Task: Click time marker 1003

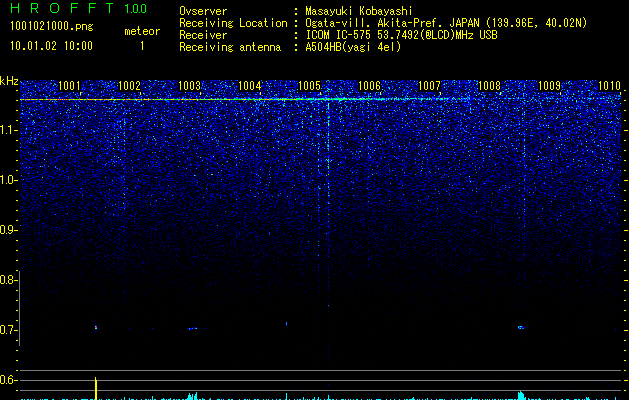Action: 189,85
